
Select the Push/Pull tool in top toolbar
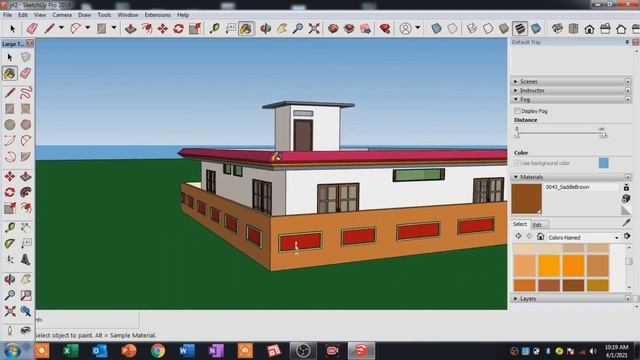click(131, 29)
